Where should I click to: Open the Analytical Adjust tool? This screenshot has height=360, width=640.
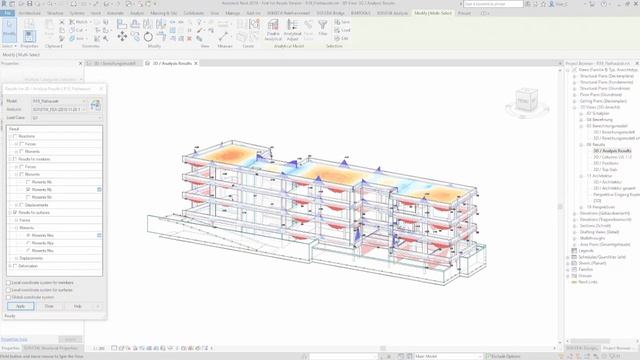click(292, 29)
